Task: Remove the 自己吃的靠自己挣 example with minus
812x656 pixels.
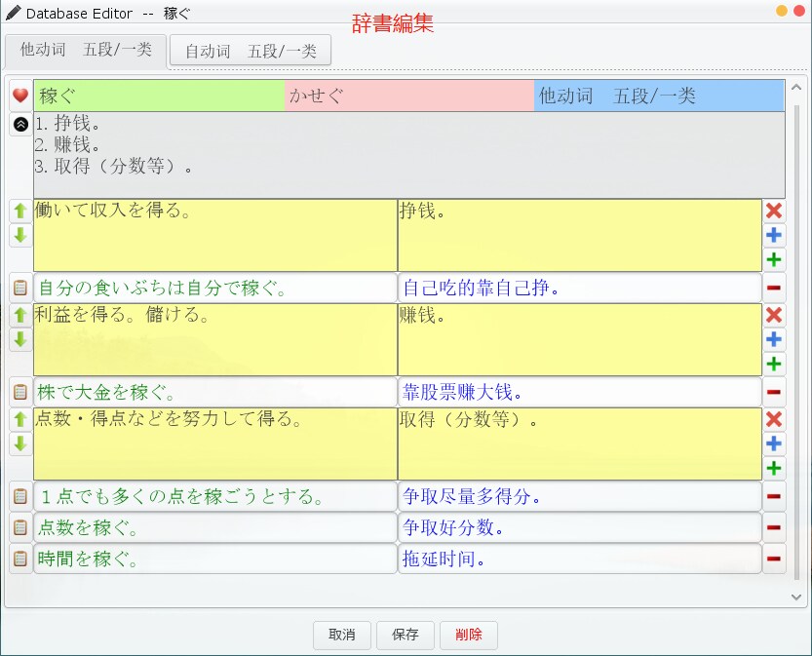Action: pos(774,288)
